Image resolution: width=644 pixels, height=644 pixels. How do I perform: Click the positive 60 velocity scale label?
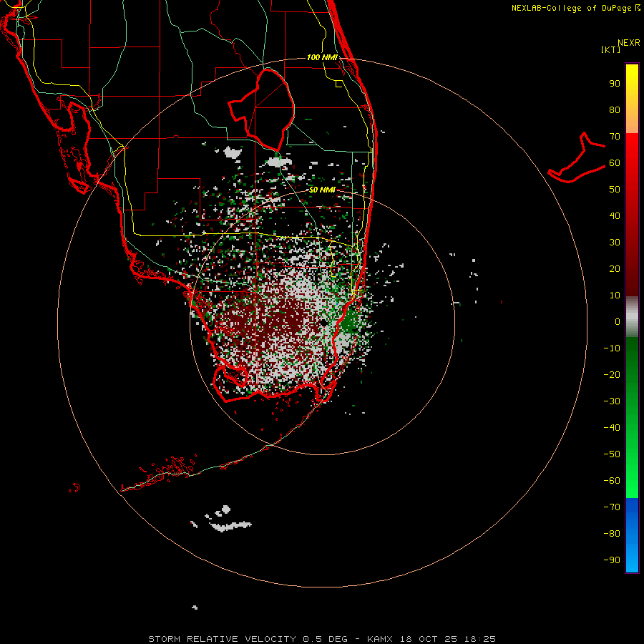[x=615, y=163]
